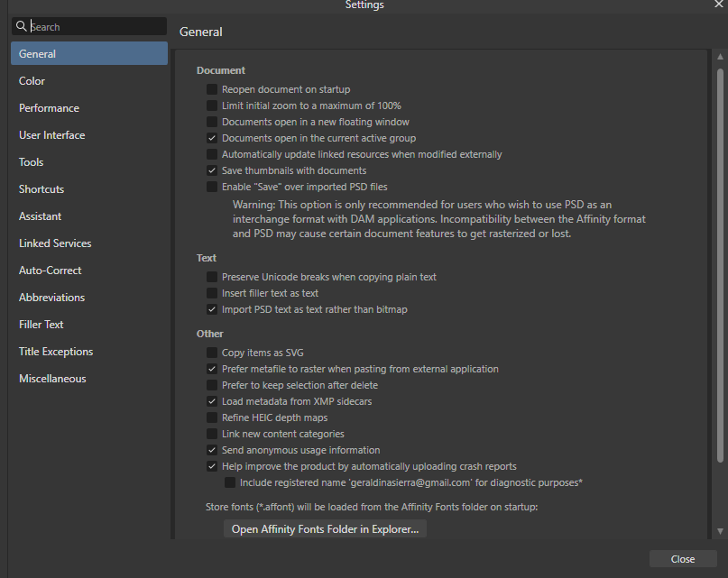Image resolution: width=728 pixels, height=578 pixels.
Task: Open Linked Services settings
Action: click(54, 243)
